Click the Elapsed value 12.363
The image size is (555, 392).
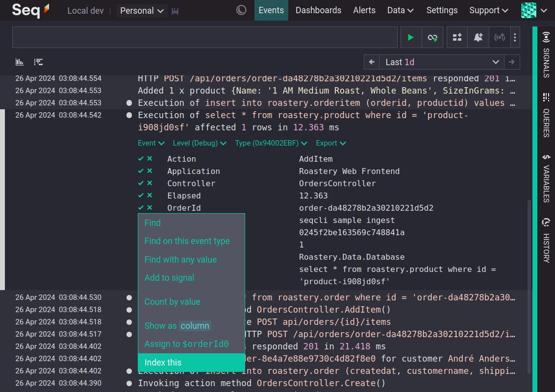click(313, 196)
